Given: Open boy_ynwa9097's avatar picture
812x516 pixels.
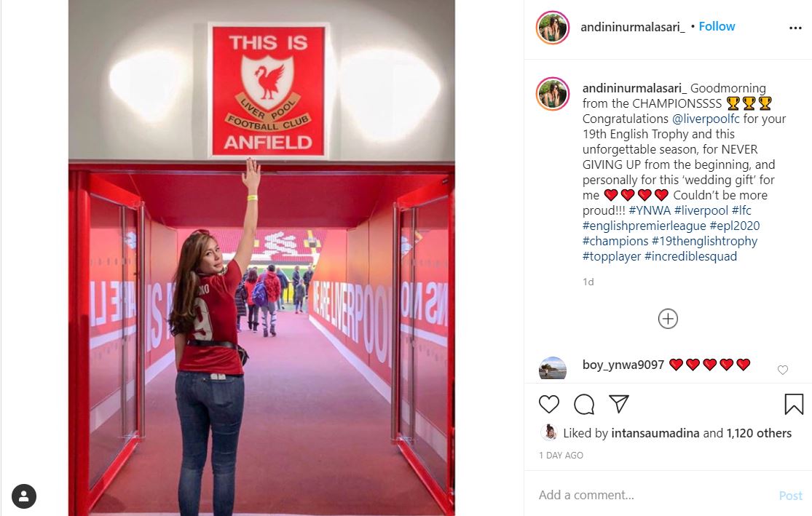Looking at the screenshot, I should click(x=553, y=368).
